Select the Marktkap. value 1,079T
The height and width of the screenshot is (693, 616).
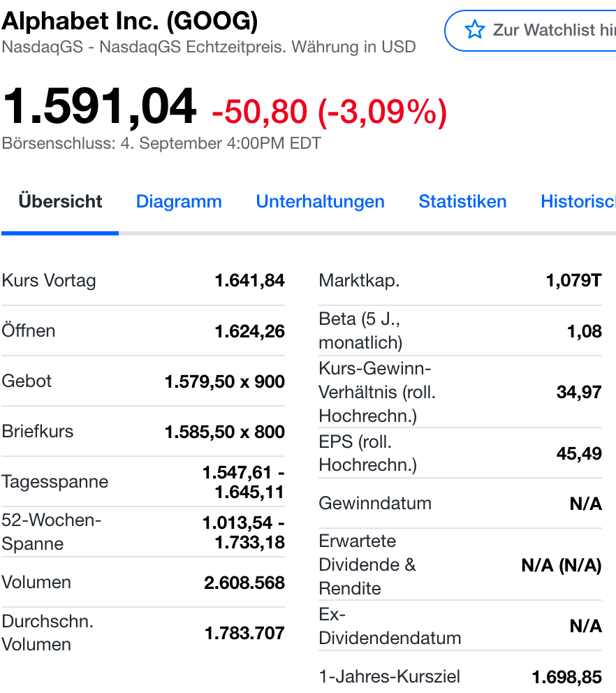click(x=573, y=280)
